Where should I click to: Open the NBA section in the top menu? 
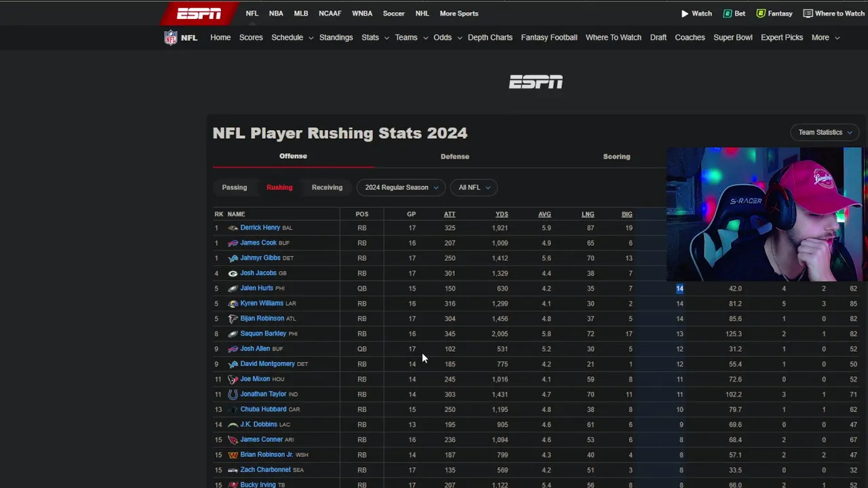click(x=276, y=14)
